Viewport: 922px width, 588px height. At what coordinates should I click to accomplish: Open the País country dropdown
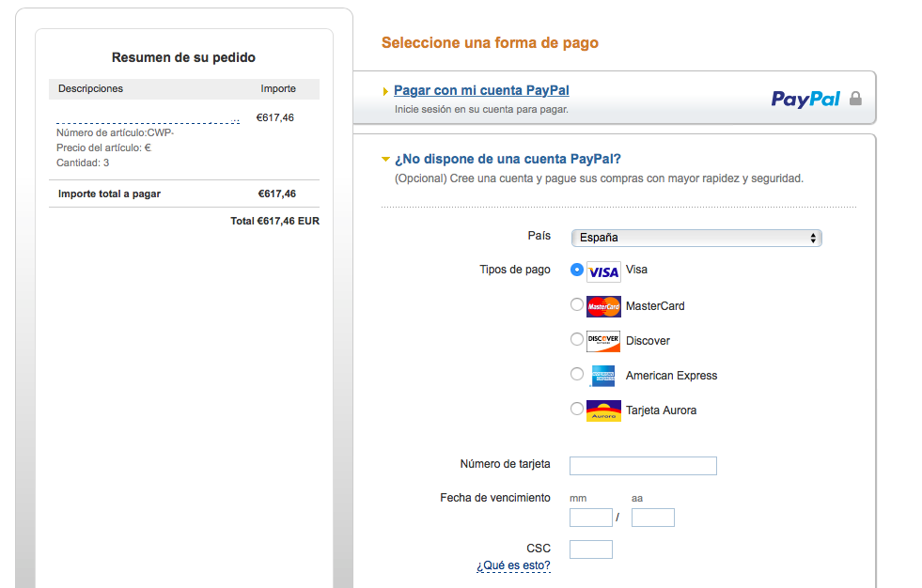[x=696, y=238]
